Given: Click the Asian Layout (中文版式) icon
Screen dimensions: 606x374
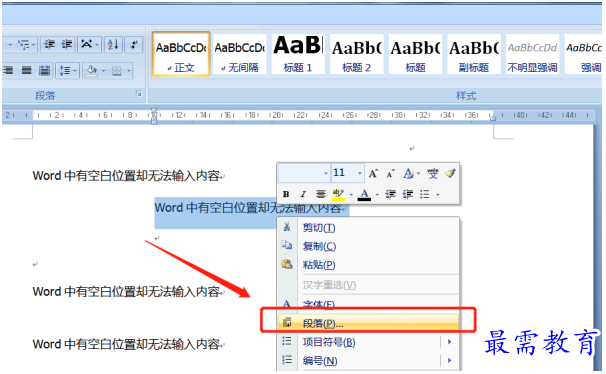Looking at the screenshot, I should pyautogui.click(x=86, y=45).
